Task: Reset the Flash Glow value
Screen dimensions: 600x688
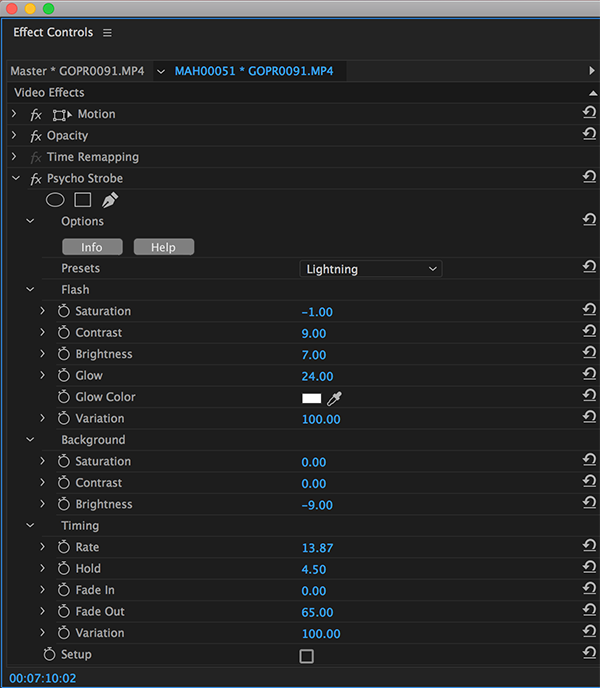Action: [x=589, y=376]
